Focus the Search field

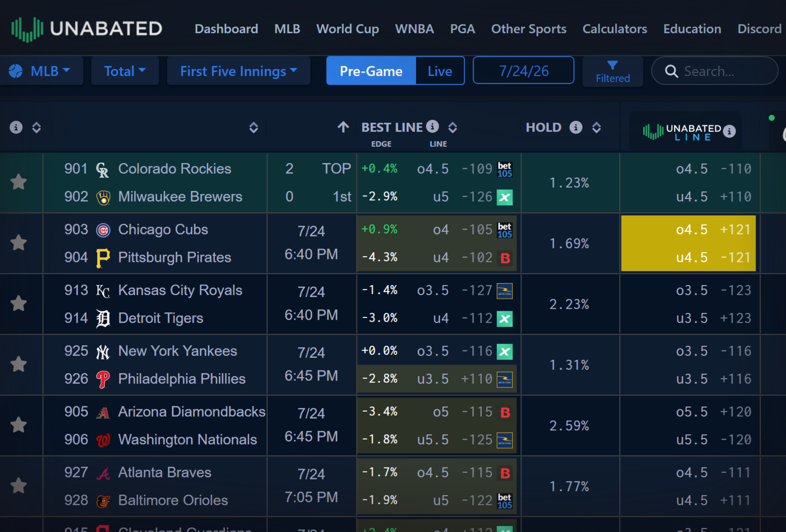(714, 71)
